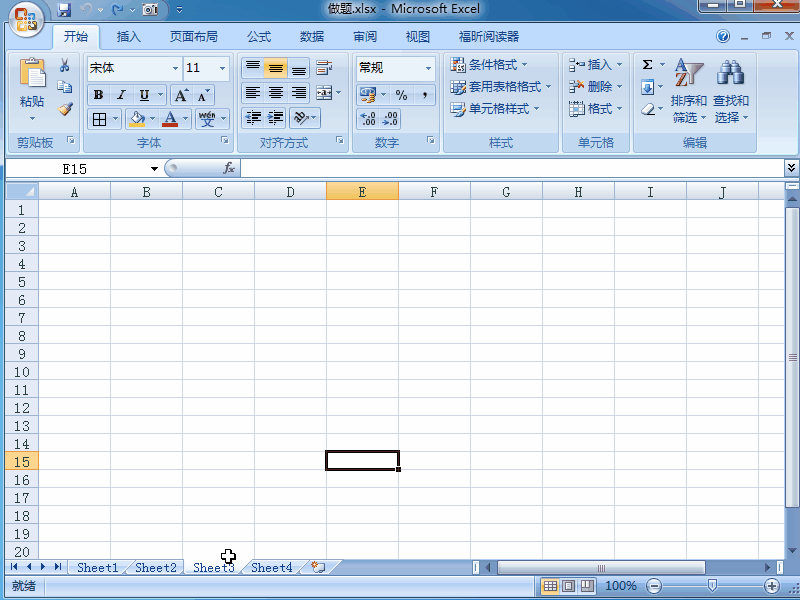Screen dimensions: 800x600
Task: Select Conditional Formatting (条件格式)
Action: pos(483,63)
